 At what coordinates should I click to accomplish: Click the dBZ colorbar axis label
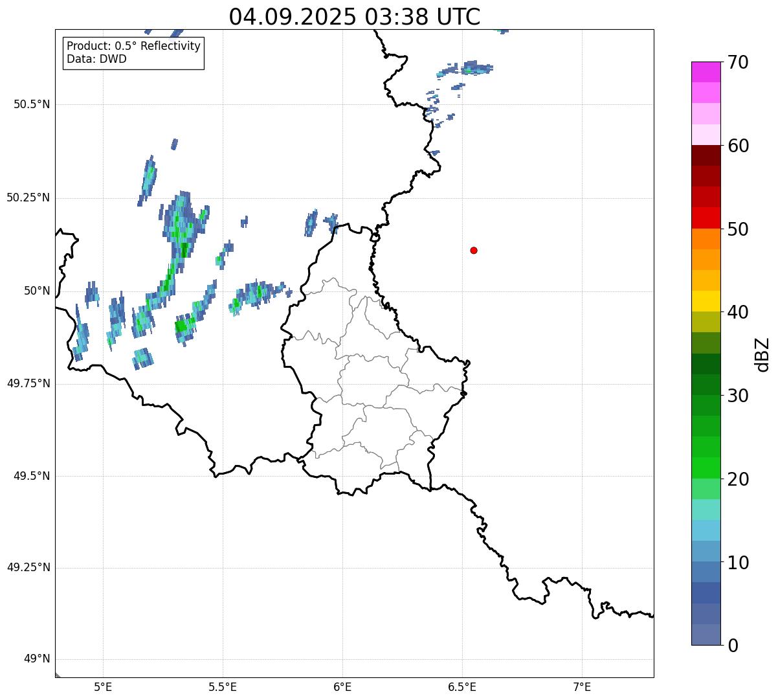tap(763, 354)
